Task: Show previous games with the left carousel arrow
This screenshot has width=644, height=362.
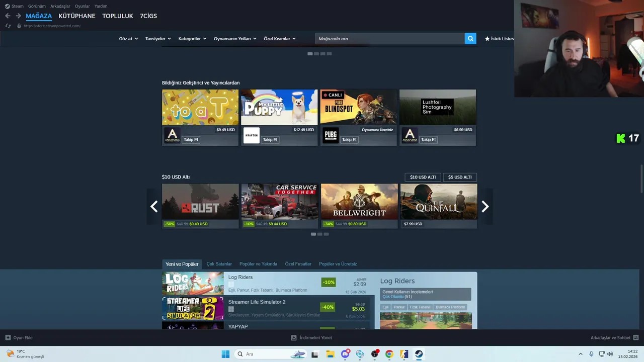Action: click(154, 207)
